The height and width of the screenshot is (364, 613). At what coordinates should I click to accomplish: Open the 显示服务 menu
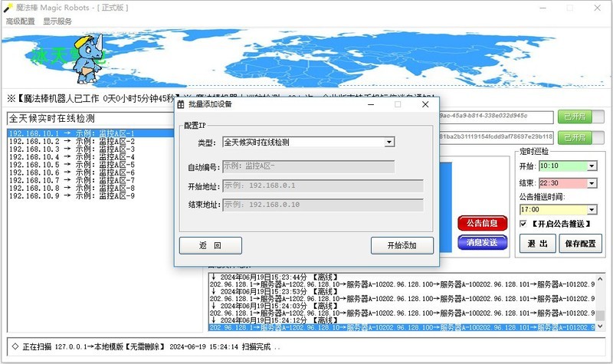tap(57, 21)
